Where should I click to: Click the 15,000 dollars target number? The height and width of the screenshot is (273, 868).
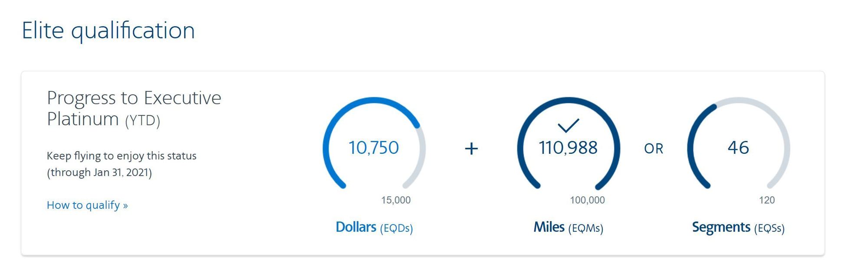point(396,200)
